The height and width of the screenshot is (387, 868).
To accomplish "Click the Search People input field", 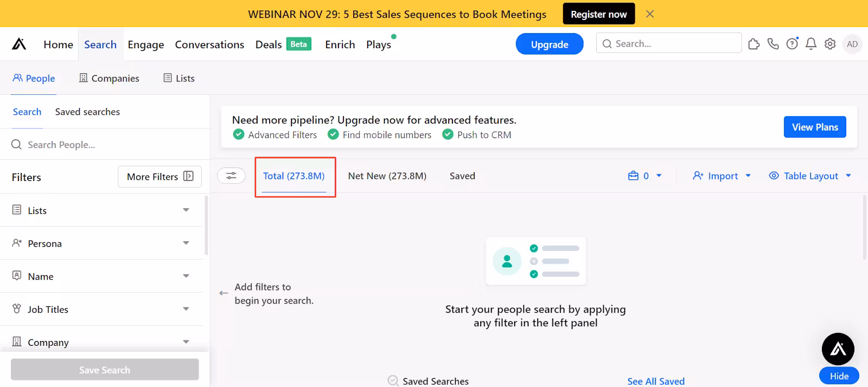I will click(108, 145).
